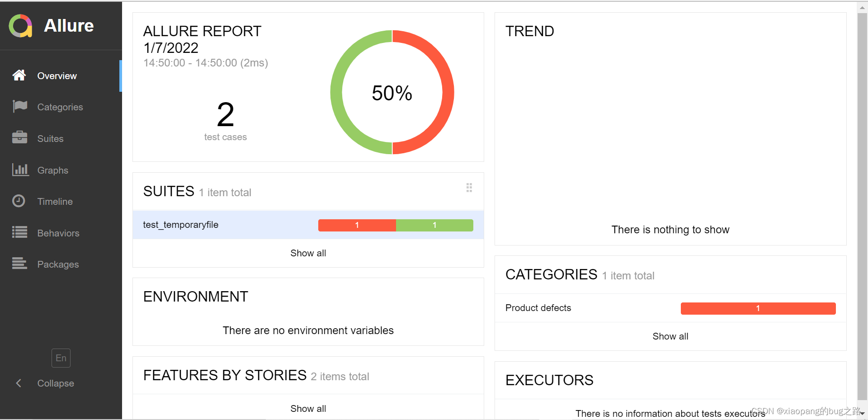Image resolution: width=868 pixels, height=420 pixels.
Task: Open the Overview menu item
Action: pyautogui.click(x=61, y=76)
